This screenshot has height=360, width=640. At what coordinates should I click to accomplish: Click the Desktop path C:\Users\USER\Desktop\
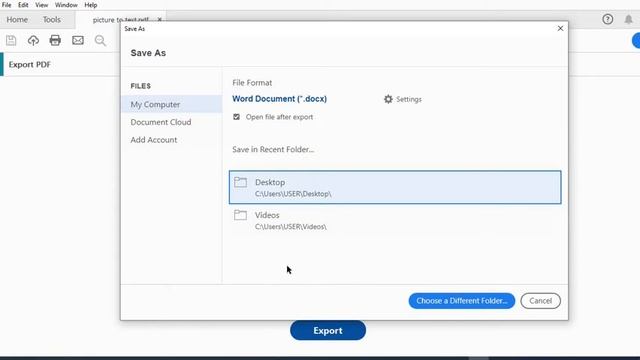coord(293,194)
